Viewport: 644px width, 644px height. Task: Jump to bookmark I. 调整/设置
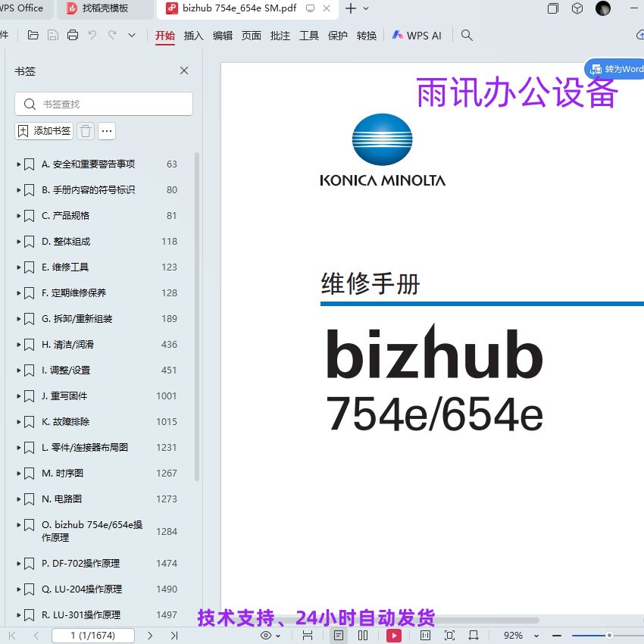66,370
